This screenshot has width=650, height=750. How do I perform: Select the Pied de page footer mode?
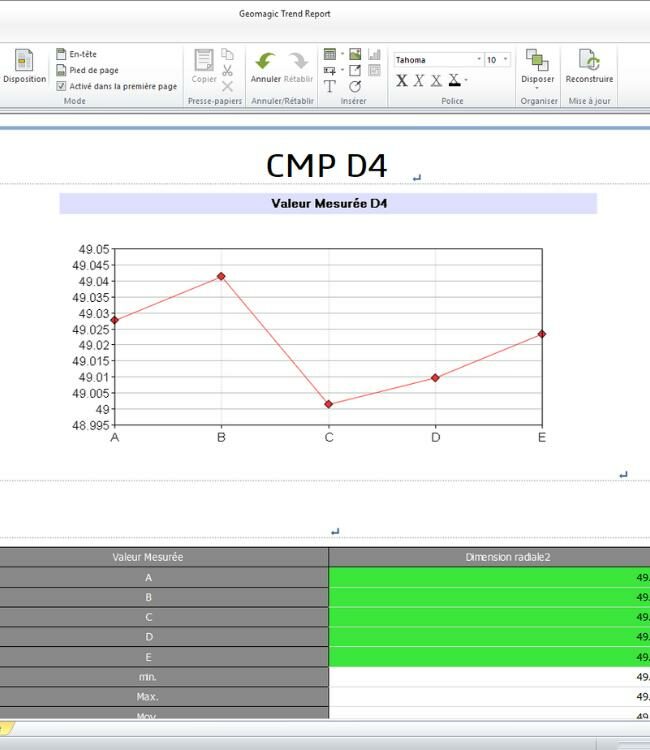(x=93, y=70)
